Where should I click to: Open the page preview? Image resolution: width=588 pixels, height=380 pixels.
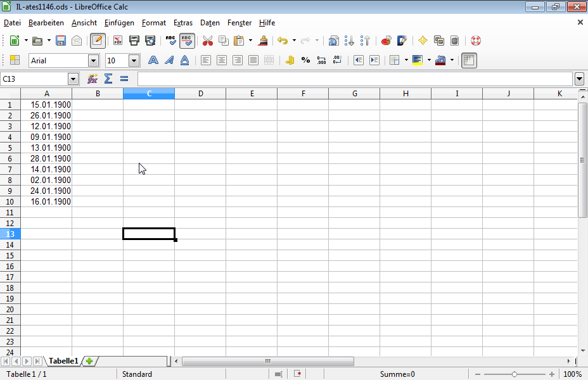pos(150,41)
